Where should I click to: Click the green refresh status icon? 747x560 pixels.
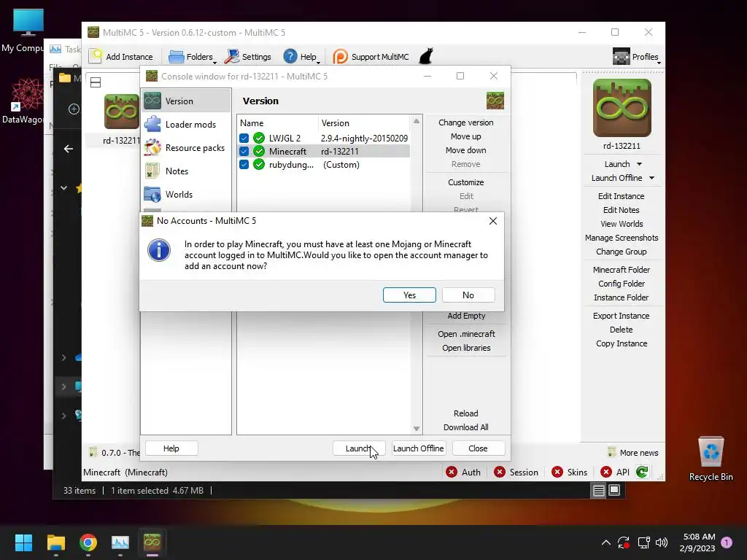[x=642, y=472]
